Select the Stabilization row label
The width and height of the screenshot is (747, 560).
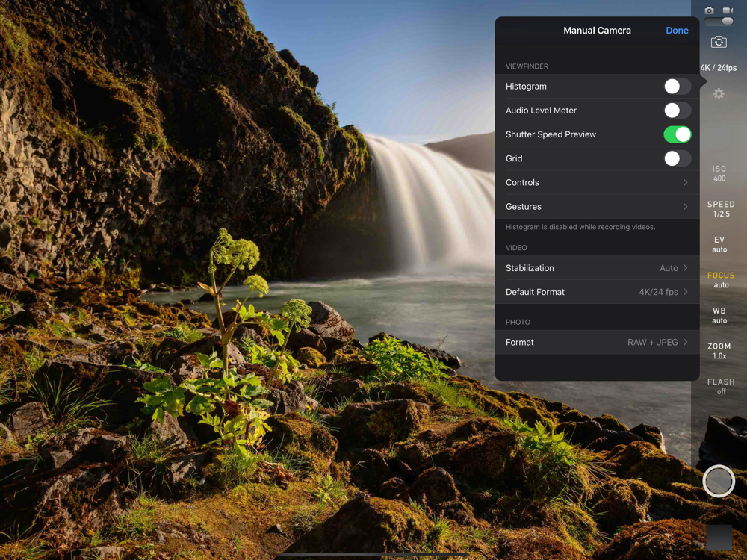[x=530, y=268]
